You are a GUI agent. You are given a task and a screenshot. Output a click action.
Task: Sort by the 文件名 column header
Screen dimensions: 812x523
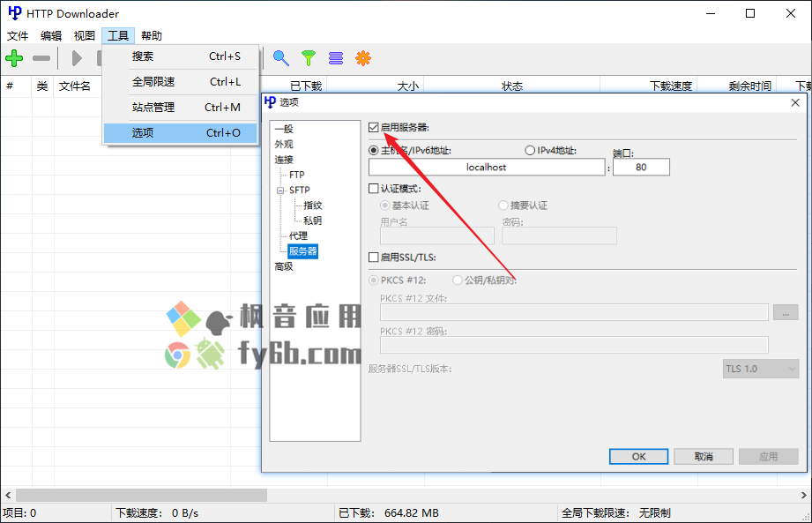click(x=75, y=86)
